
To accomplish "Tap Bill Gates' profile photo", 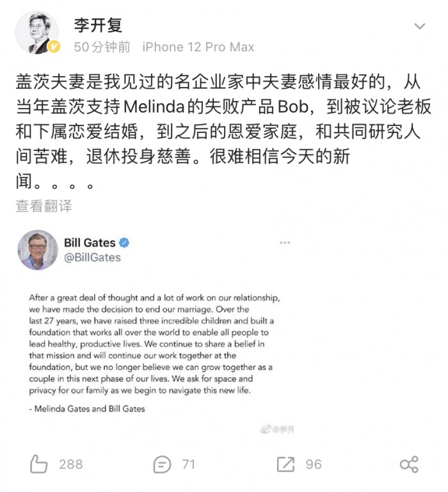I will [38, 250].
